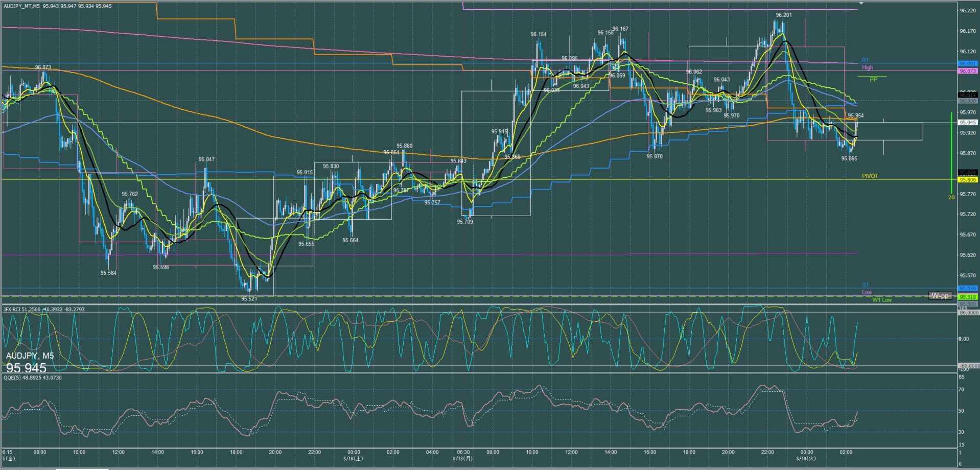Screen dimensions: 980x470
Task: Click the blue 95.539 S1 price tag
Action: 967,289
